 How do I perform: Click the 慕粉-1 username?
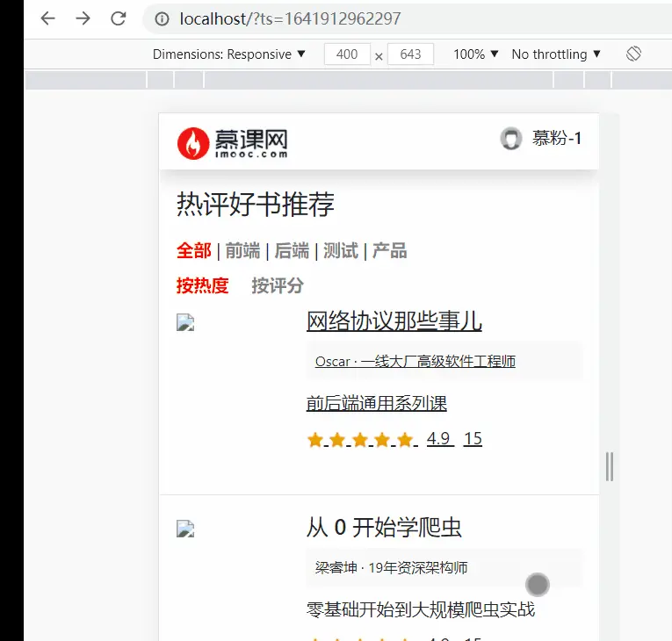(x=557, y=139)
